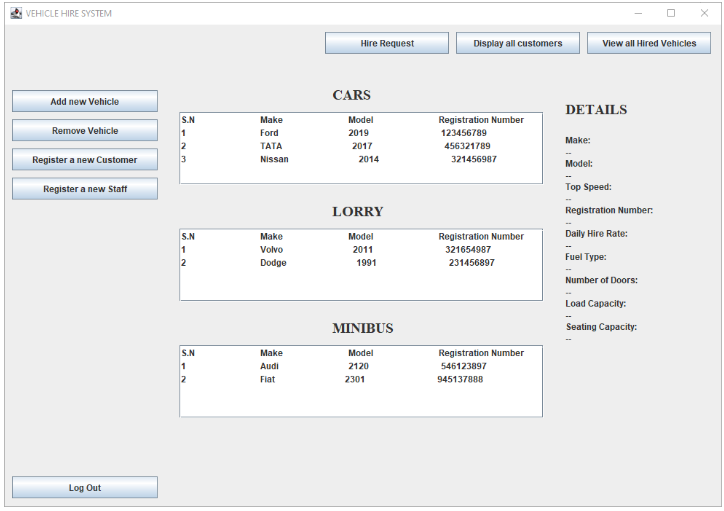The height and width of the screenshot is (511, 724).
Task: Click the MINIBUS heading
Action: click(362, 328)
